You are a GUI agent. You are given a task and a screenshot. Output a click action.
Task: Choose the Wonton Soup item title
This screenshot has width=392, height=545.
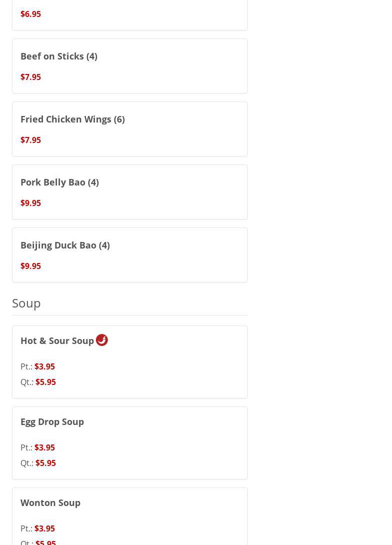(50, 502)
